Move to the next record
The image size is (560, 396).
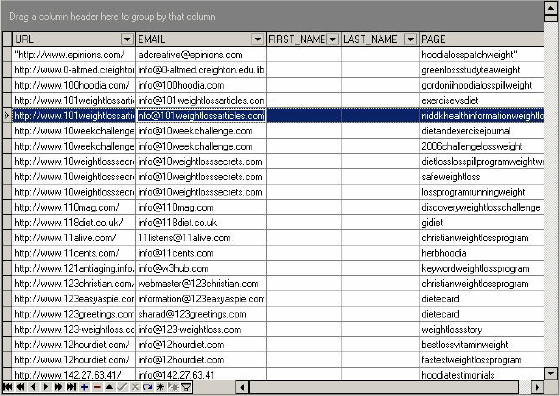[x=46, y=387]
